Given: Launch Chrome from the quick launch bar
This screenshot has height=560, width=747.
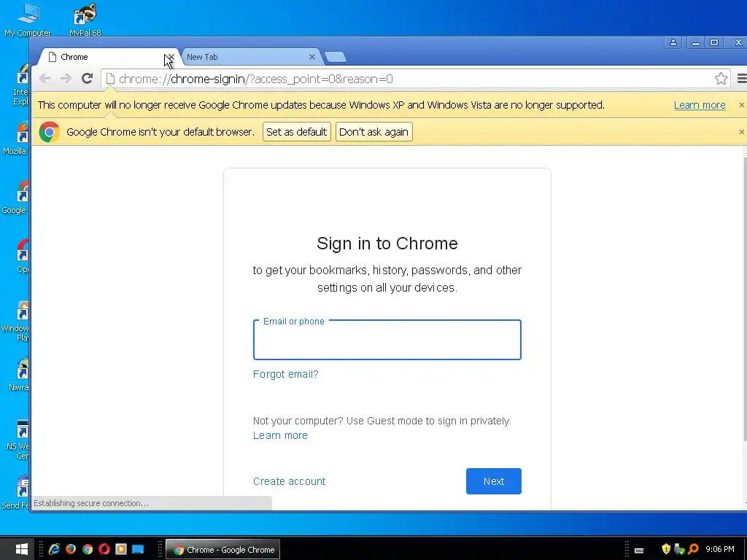Looking at the screenshot, I should [88, 549].
